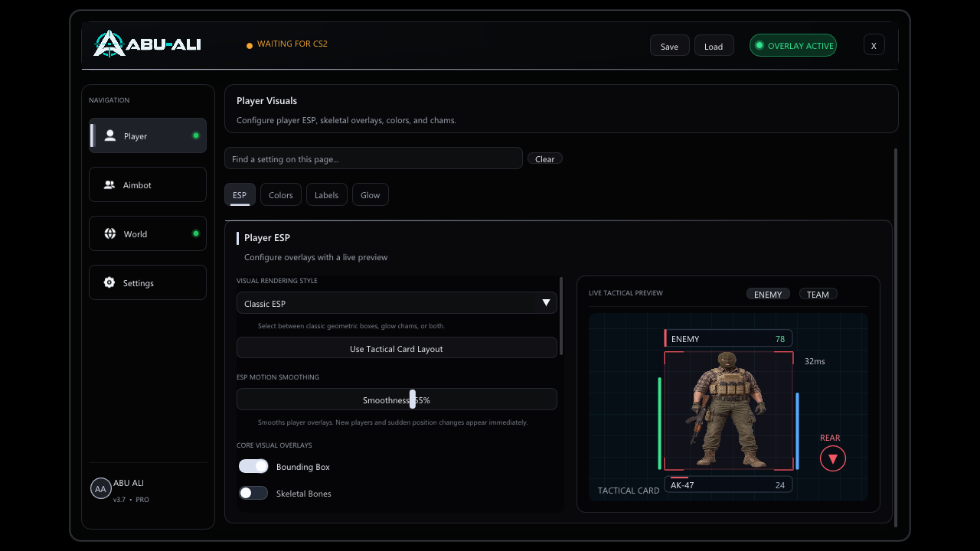Toggle the OVERLAY ACTIVE indicator

click(x=793, y=45)
